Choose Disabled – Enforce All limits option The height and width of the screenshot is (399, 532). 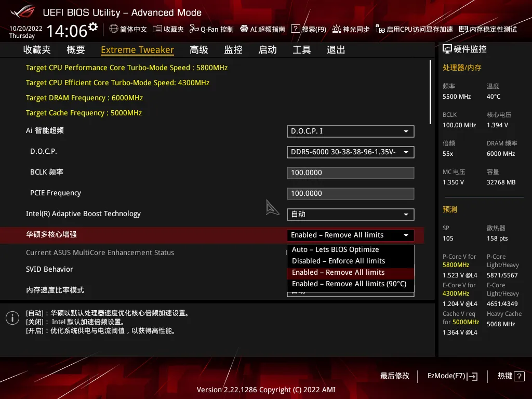point(351,261)
